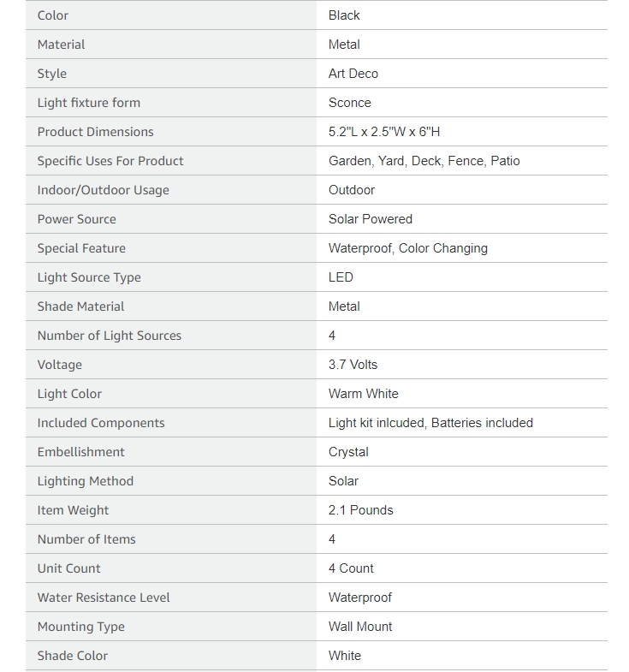The image size is (629, 672).
Task: Click the Solar Powered value
Action: coord(371,219)
